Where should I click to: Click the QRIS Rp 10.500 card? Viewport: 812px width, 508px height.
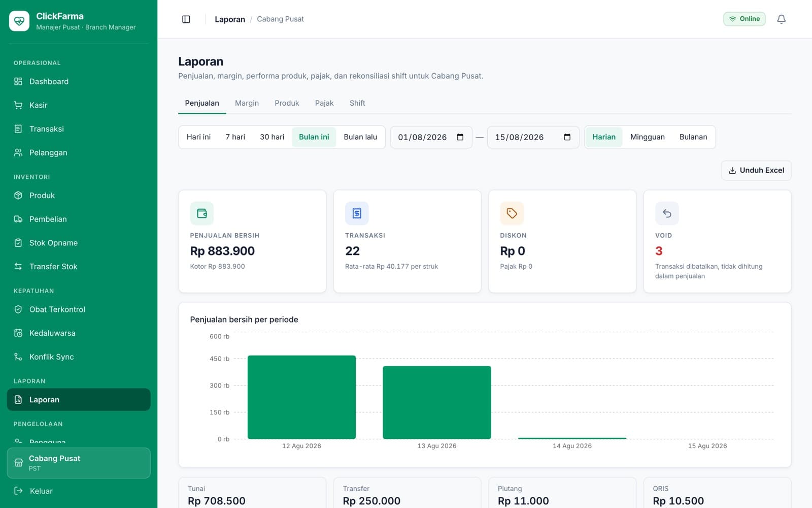coord(717,493)
